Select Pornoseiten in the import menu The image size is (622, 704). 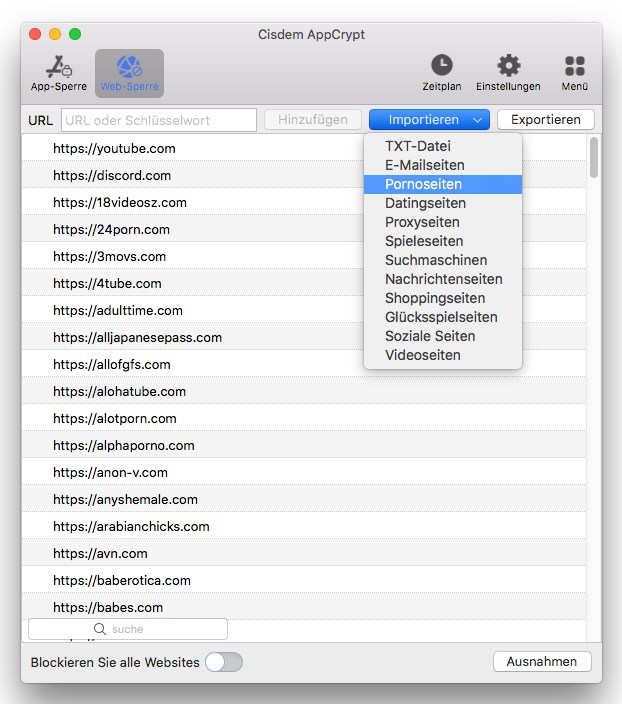[443, 184]
